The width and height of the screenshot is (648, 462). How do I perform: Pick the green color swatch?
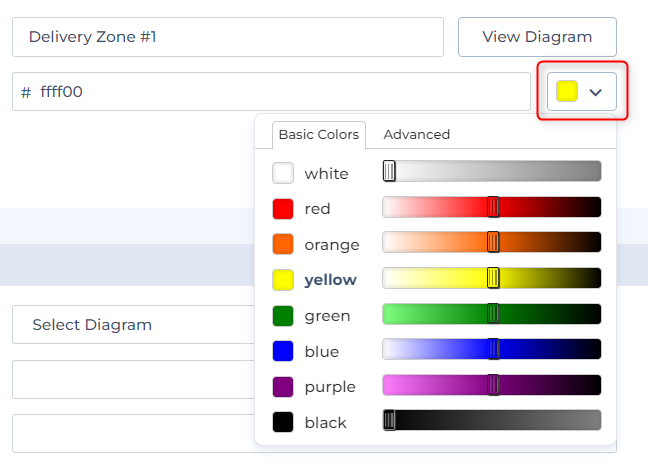click(283, 316)
